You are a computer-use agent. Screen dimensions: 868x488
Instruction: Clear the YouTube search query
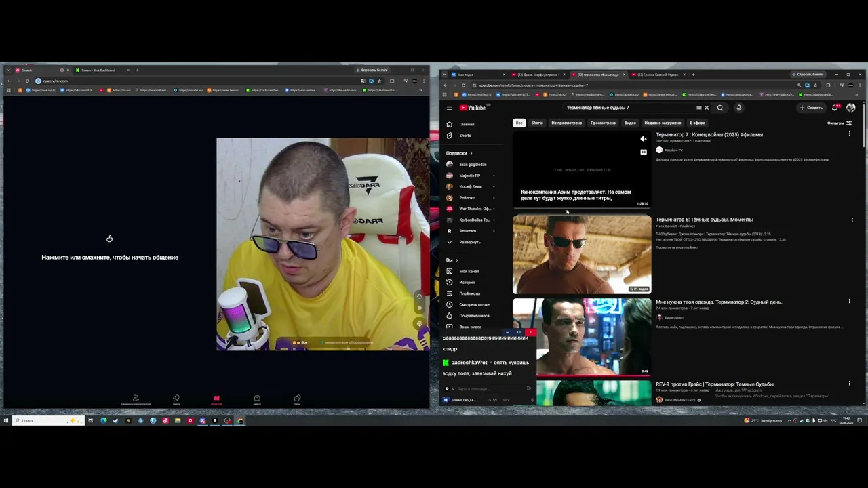click(706, 108)
